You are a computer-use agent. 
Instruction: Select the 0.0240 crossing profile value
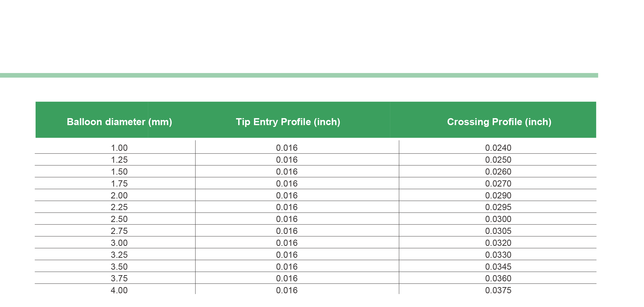(498, 148)
